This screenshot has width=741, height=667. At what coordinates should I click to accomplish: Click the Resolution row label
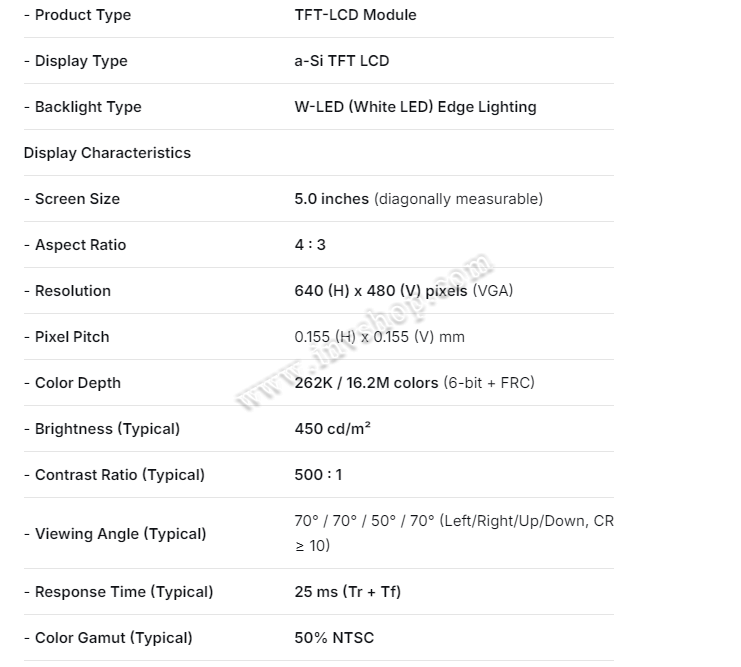pyautogui.click(x=72, y=291)
